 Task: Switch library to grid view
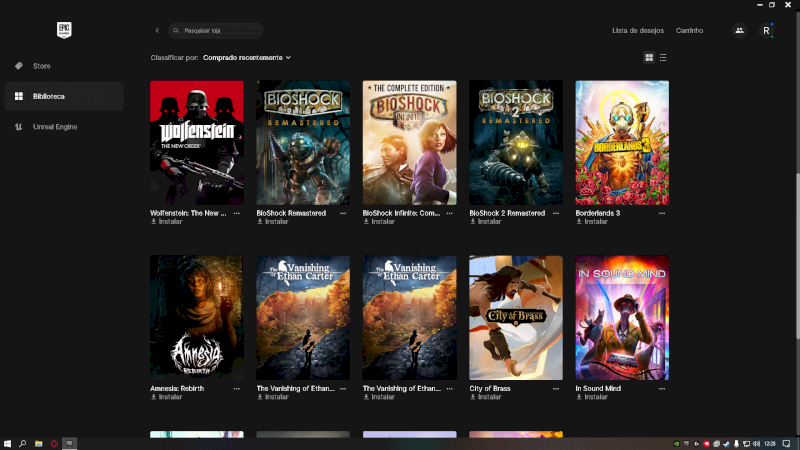pos(649,58)
